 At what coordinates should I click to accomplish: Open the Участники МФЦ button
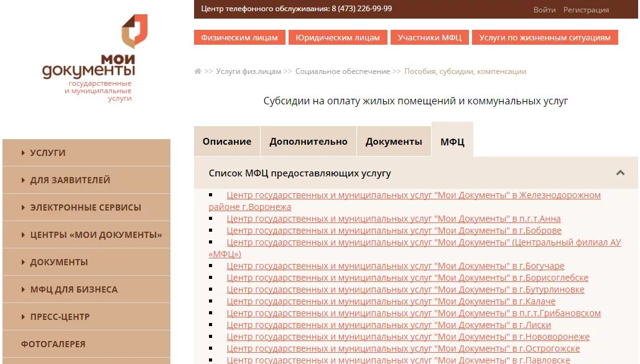pyautogui.click(x=430, y=37)
